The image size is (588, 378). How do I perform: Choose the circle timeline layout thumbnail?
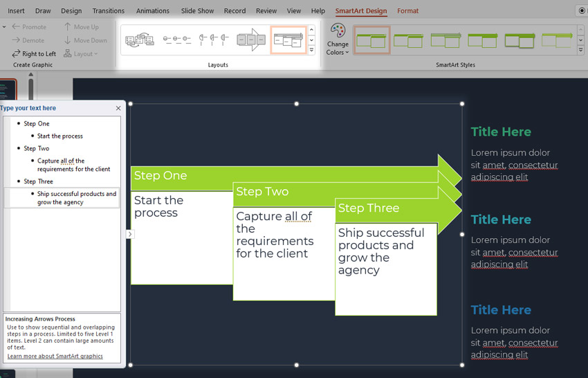click(x=177, y=39)
